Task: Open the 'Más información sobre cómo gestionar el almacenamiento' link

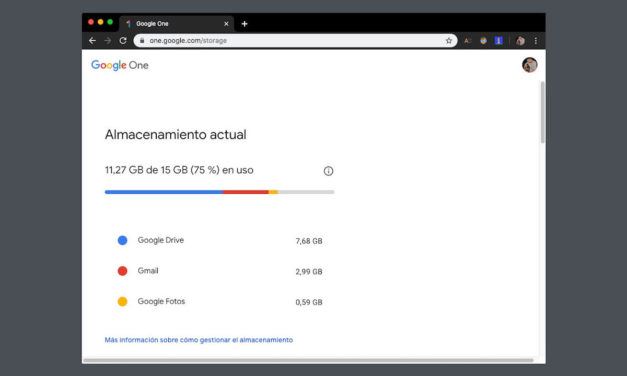Action: click(199, 340)
